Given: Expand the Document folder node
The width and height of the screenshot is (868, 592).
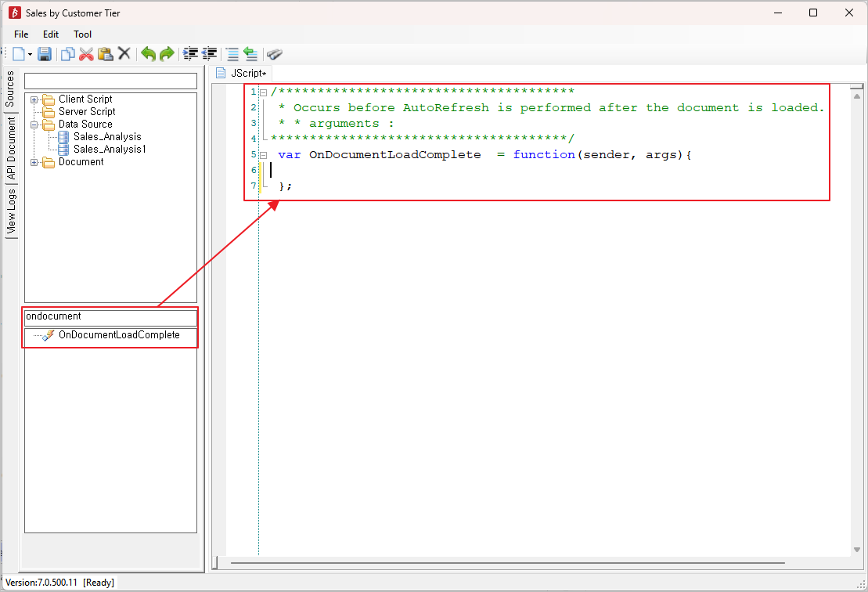Looking at the screenshot, I should [x=34, y=162].
